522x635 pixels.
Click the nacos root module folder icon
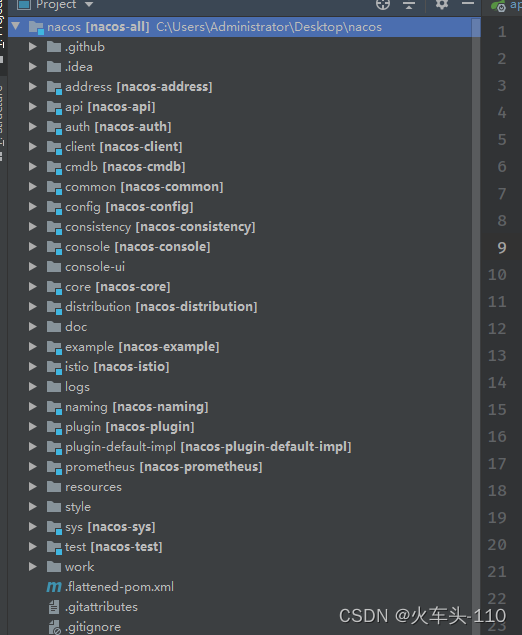point(36,28)
